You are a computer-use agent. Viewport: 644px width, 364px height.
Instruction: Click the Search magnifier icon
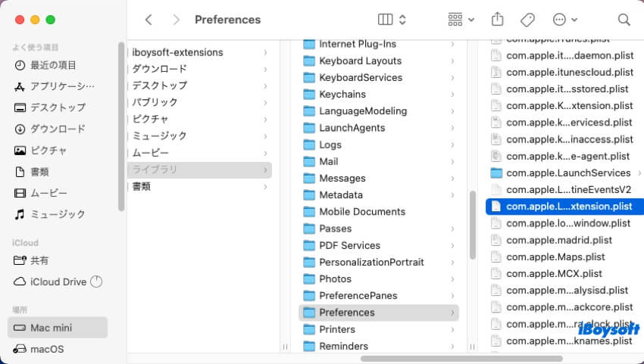coord(624,20)
